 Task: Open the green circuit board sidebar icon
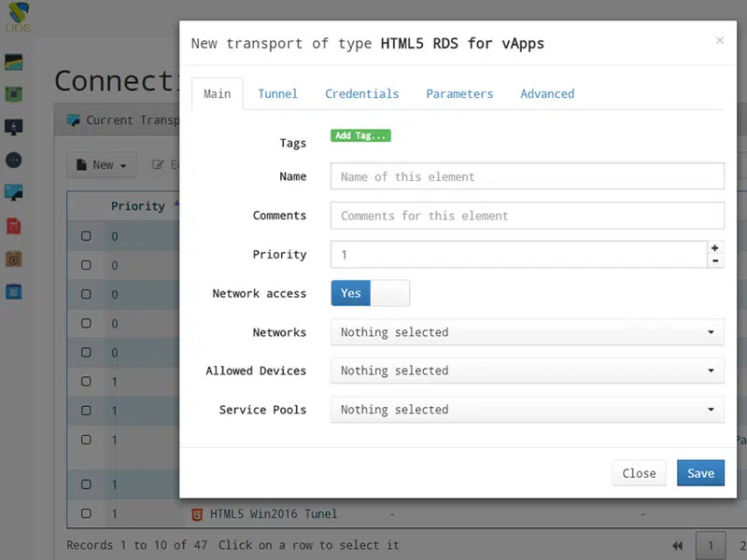point(13,94)
